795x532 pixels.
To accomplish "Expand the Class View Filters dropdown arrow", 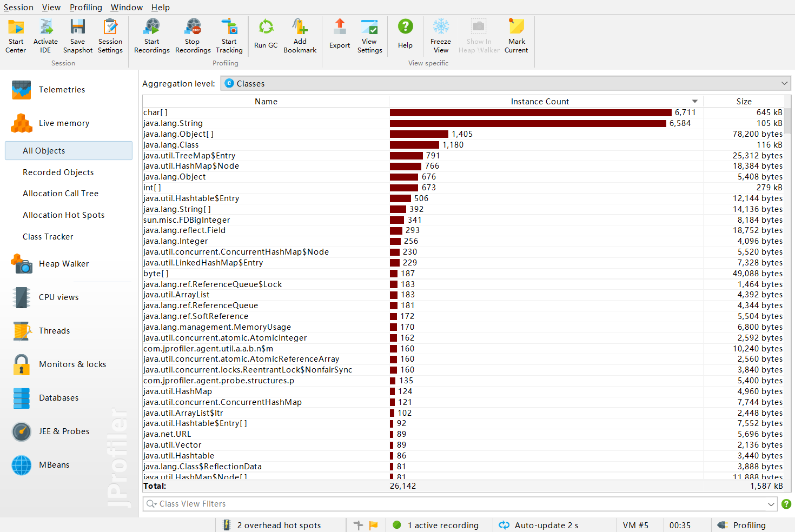I will point(771,504).
